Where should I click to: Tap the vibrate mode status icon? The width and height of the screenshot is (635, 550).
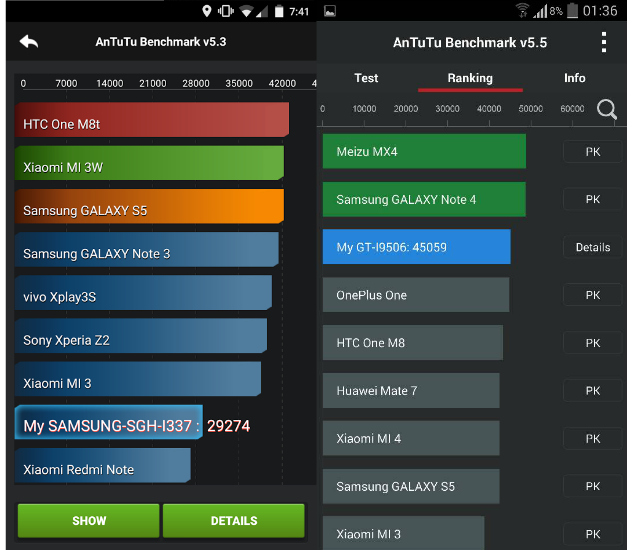tap(226, 11)
